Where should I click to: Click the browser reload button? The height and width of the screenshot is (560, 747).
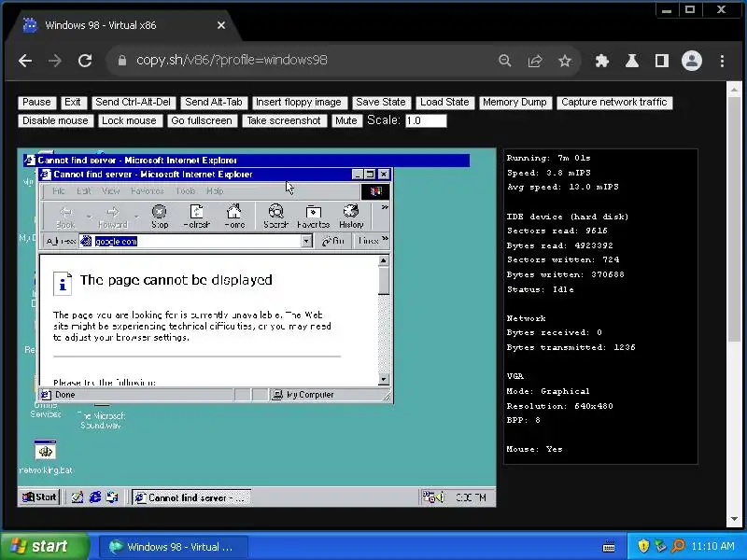[x=85, y=61]
